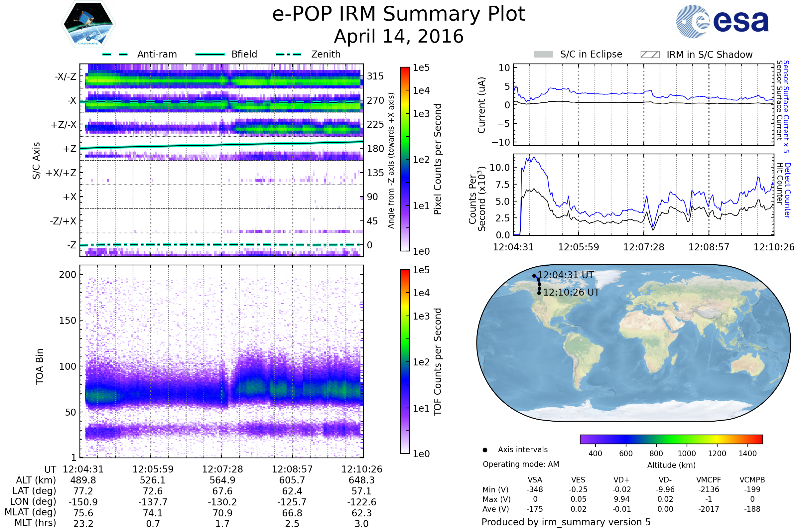Click the gray S/C in Eclipse legend patch
This screenshot has height=532, width=798.
544,55
